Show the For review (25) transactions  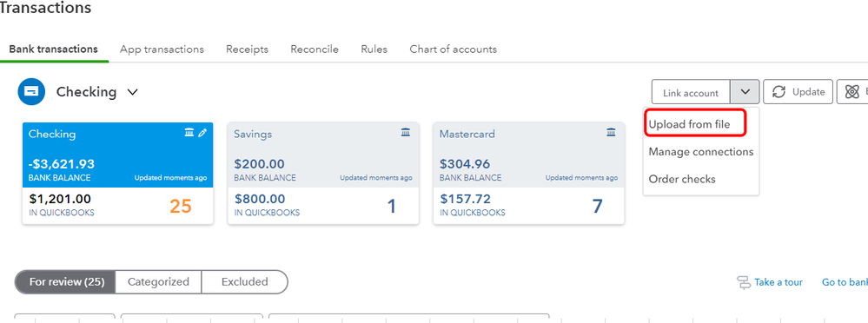click(x=65, y=282)
